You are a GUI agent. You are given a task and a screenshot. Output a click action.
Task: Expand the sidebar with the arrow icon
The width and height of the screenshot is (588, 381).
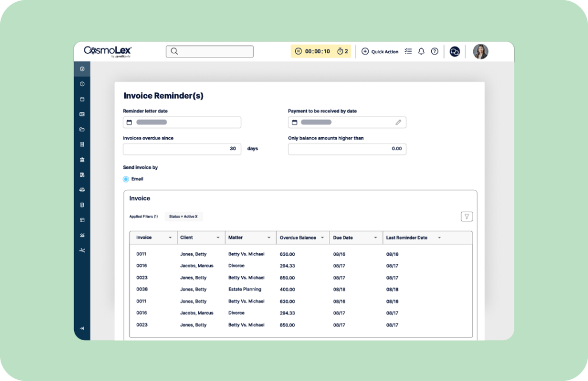pos(82,328)
